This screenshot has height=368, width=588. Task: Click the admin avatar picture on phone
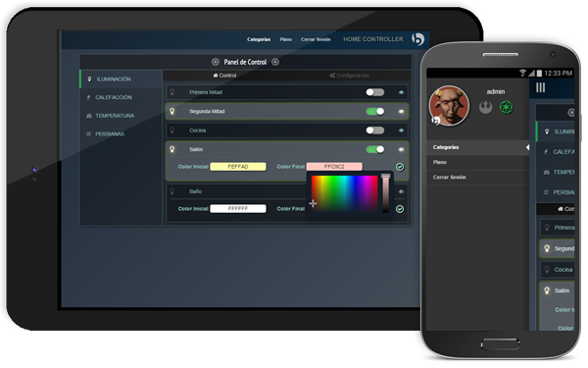449,106
